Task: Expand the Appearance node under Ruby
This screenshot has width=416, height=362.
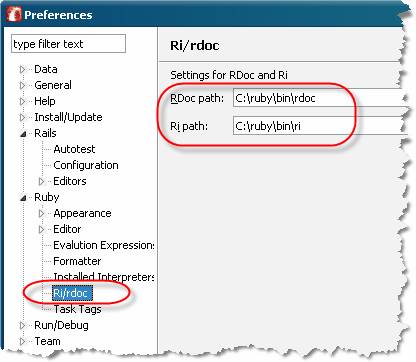Action: (41, 213)
